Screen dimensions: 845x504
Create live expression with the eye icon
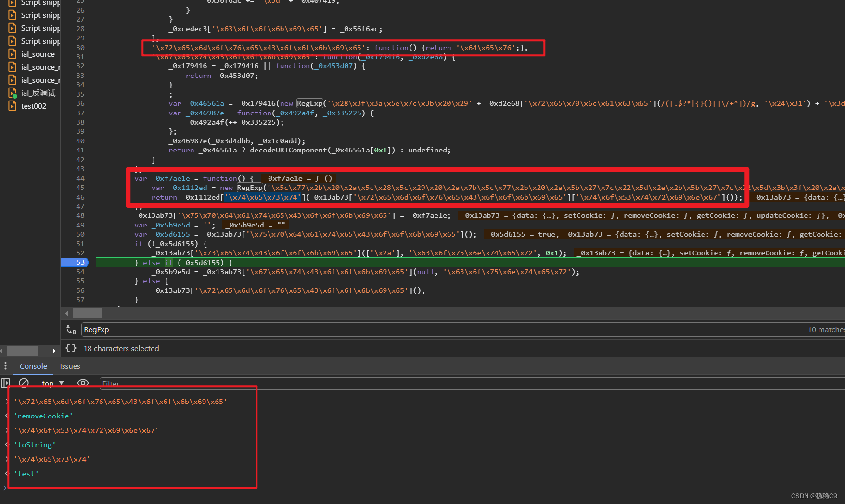83,383
